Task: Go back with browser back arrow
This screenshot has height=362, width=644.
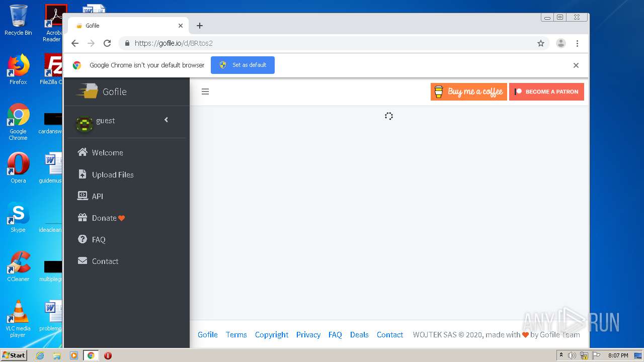Action: pos(75,43)
